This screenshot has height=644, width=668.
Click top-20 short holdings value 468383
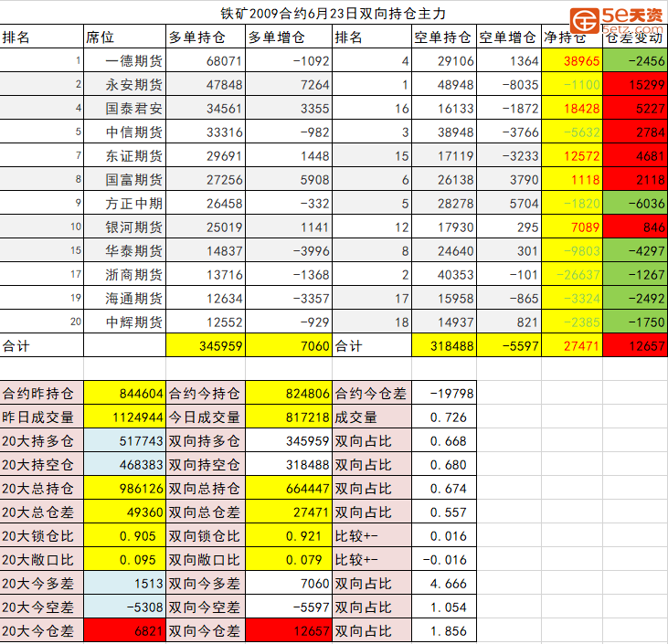coord(124,465)
